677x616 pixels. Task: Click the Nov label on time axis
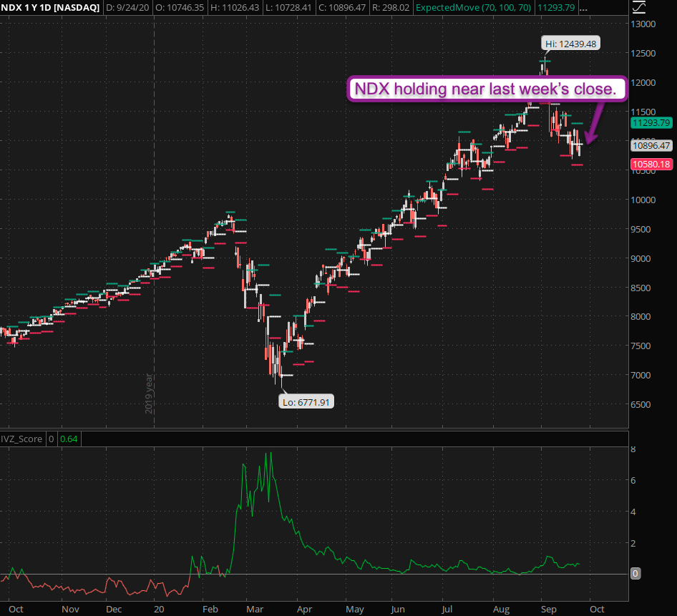tap(70, 609)
